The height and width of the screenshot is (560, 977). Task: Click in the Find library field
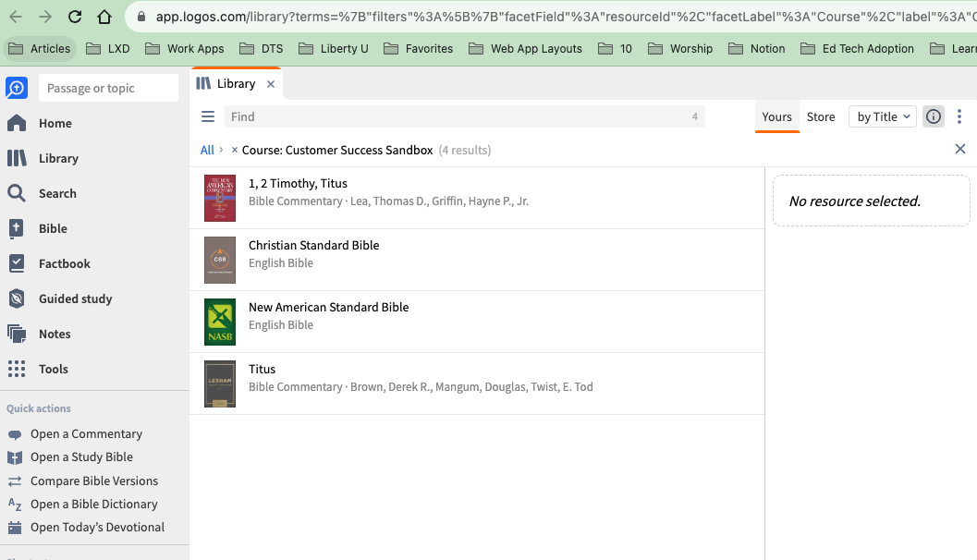point(464,116)
